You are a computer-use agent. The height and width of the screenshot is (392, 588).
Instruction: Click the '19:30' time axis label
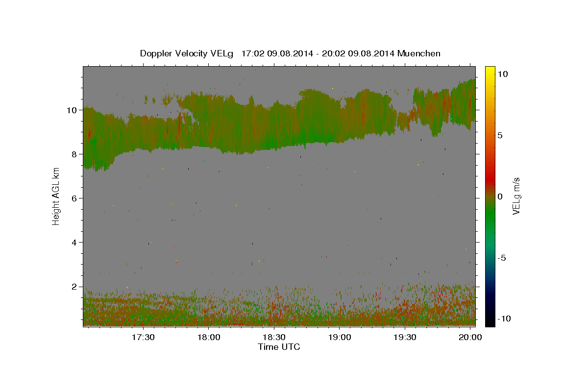pos(405,337)
